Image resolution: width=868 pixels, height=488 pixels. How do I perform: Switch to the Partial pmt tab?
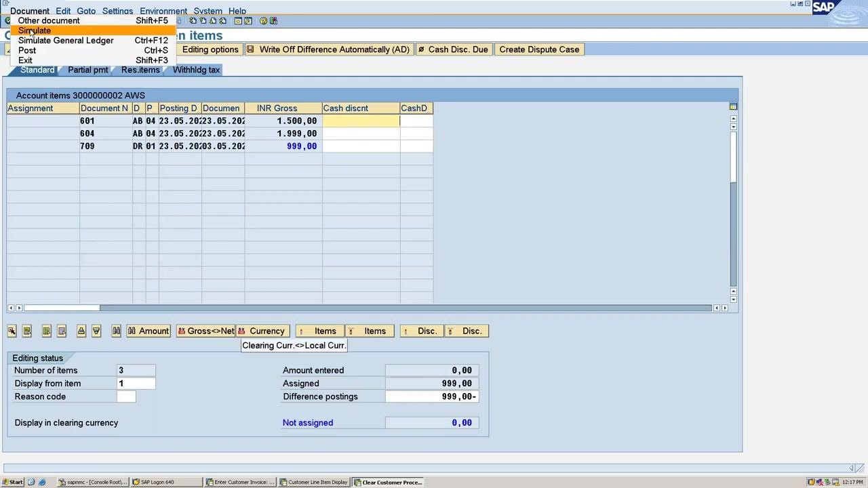pos(87,70)
